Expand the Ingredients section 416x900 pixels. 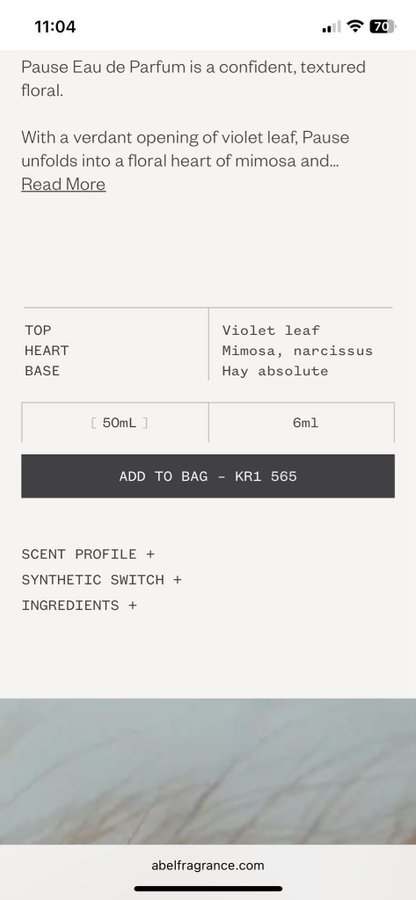click(79, 606)
